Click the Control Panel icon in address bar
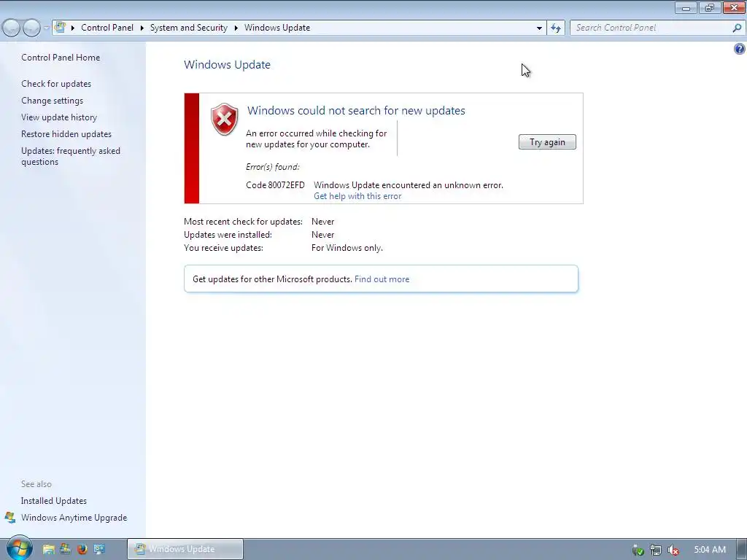The height and width of the screenshot is (560, 747). point(60,27)
